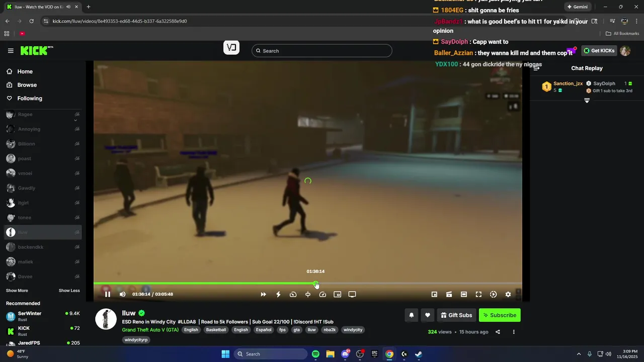Expand the list with Show More
This screenshot has width=644, height=362.
pyautogui.click(x=17, y=291)
